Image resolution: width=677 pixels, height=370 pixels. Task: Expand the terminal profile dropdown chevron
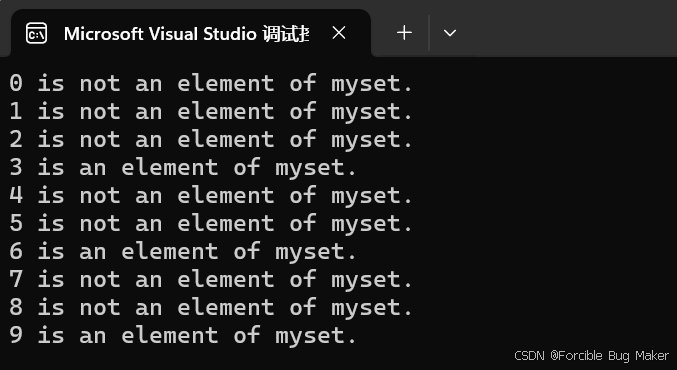click(x=450, y=33)
